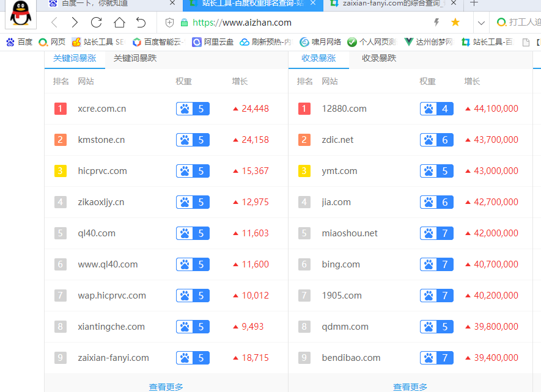This screenshot has width=541, height=392.
Task: Bookmark page with the star icon
Action: coord(455,23)
